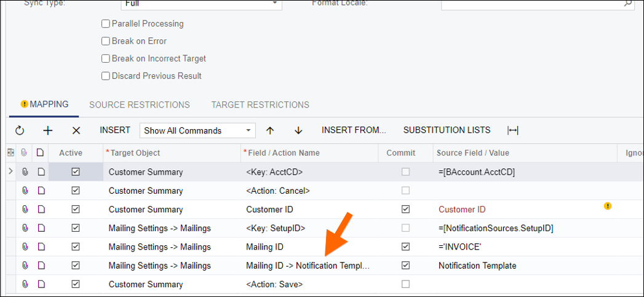The width and height of the screenshot is (644, 297).
Task: Uncheck Commit for Mailing ID row
Action: [405, 247]
